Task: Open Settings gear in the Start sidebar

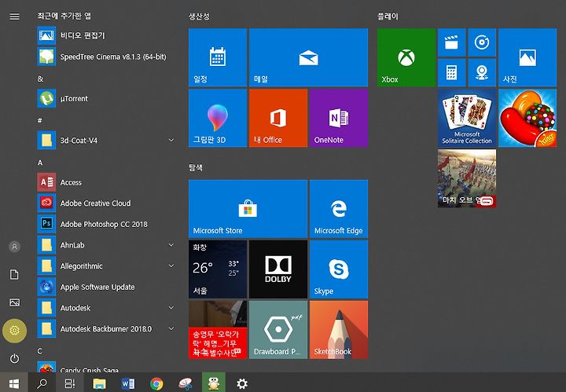Action: 14,331
